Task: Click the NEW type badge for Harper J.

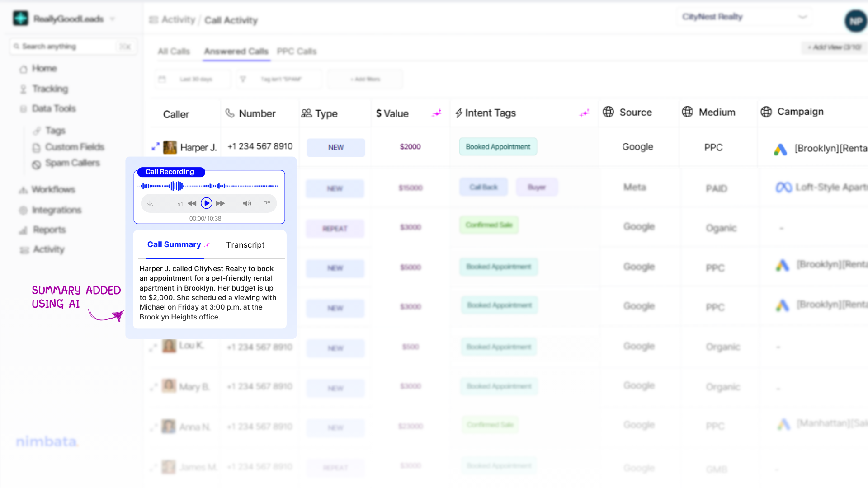Action: coord(336,148)
